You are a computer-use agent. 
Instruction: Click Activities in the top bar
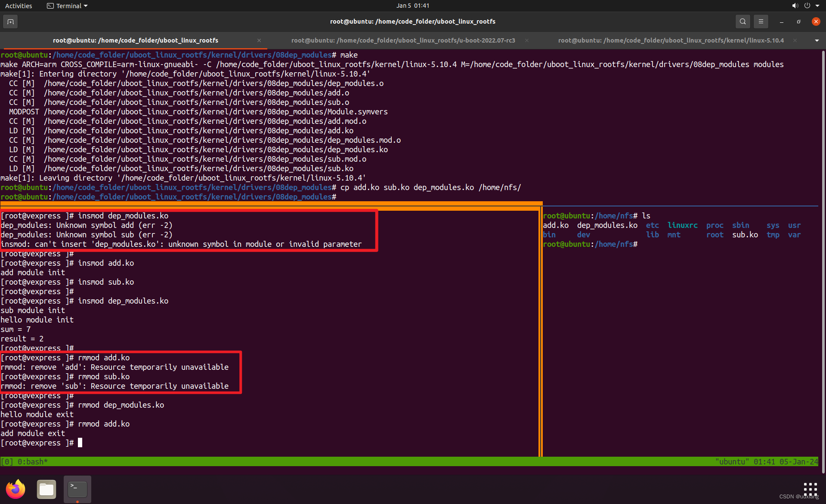[x=19, y=6]
